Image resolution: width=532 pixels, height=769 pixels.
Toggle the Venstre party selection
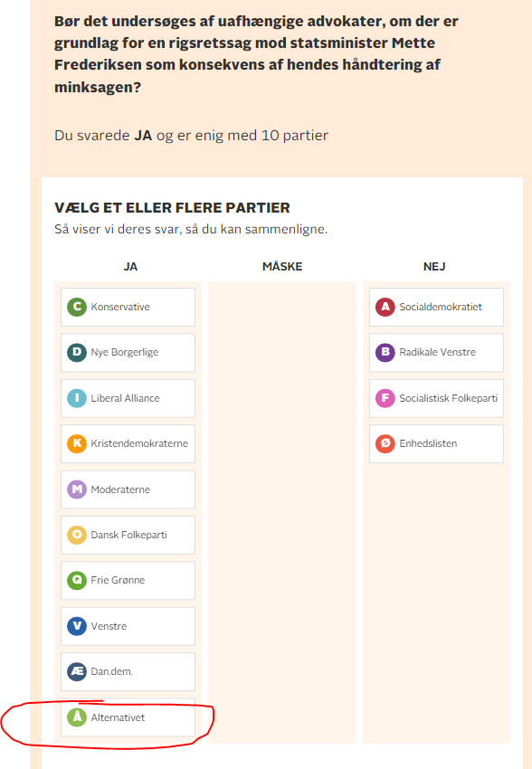pos(128,626)
